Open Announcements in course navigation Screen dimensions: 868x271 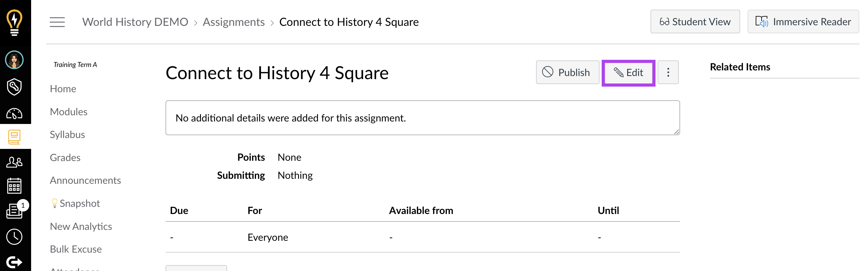[x=85, y=180]
